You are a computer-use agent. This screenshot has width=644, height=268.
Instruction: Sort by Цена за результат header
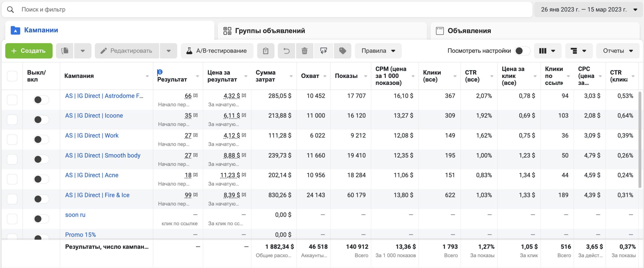pyautogui.click(x=222, y=76)
